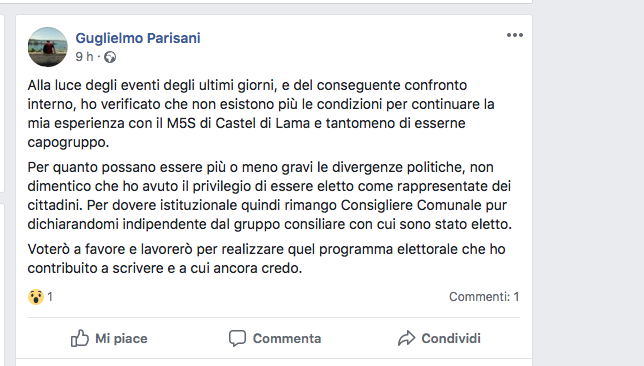Expand comments via "Commenti: 1"
Image resolution: width=644 pixels, height=366 pixels.
tap(484, 297)
